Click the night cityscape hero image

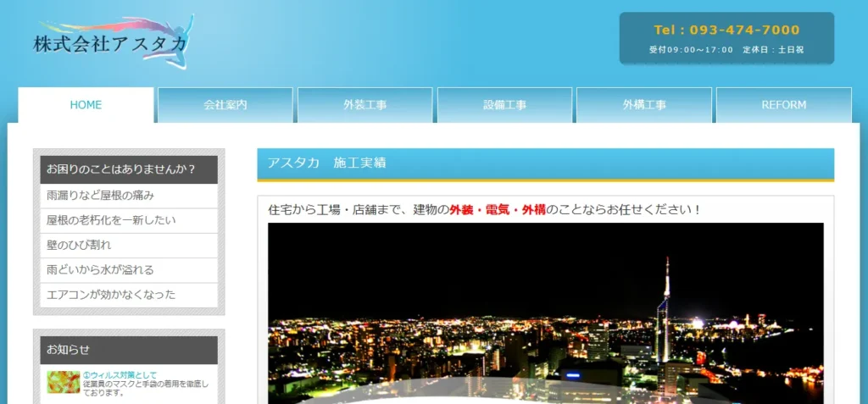[545, 313]
